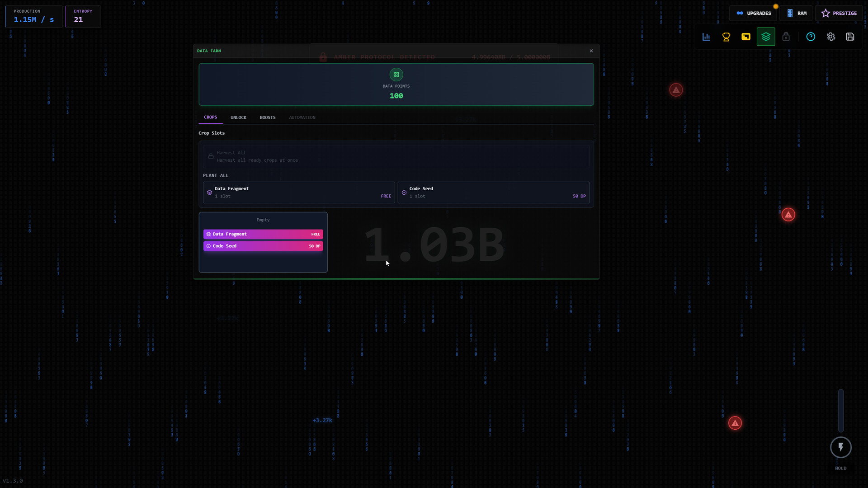Open the UPGRADES menu

click(x=754, y=13)
